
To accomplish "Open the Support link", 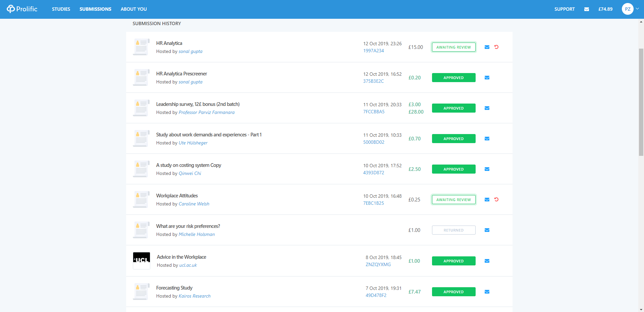I will [x=565, y=9].
